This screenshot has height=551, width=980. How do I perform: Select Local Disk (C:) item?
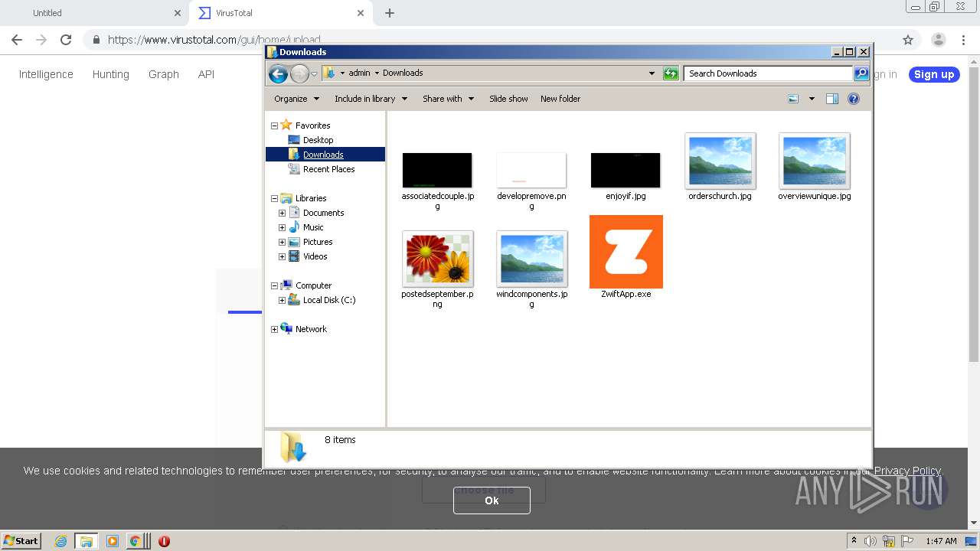(328, 300)
